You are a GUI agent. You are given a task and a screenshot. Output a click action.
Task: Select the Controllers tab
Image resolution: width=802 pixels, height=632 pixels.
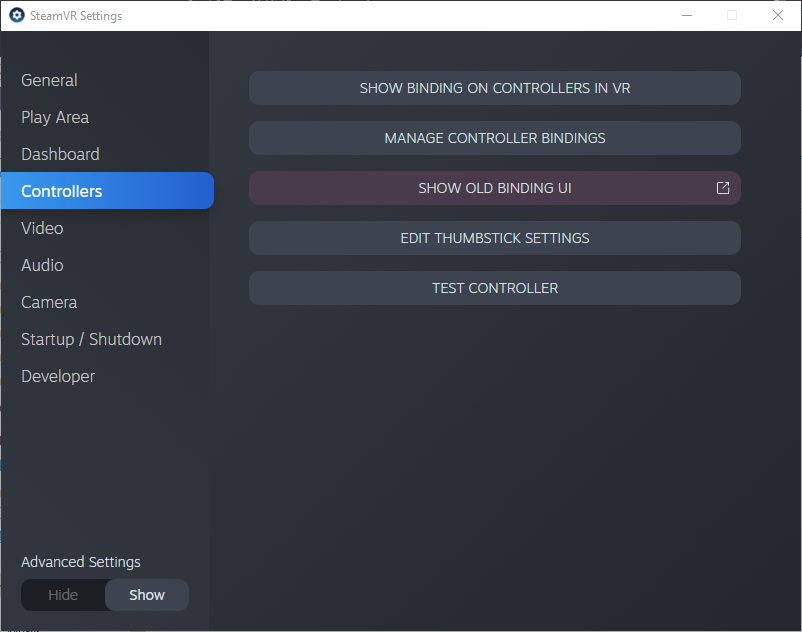click(x=107, y=191)
